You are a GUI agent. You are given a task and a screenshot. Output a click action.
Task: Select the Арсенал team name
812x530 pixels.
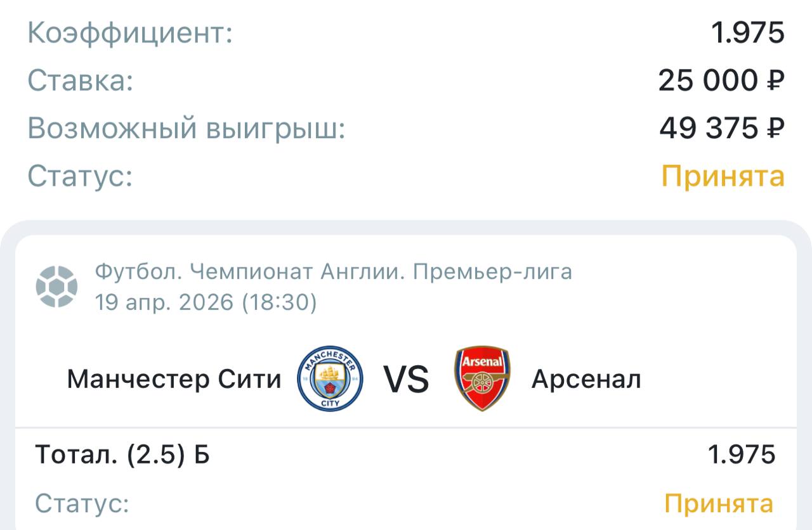586,379
